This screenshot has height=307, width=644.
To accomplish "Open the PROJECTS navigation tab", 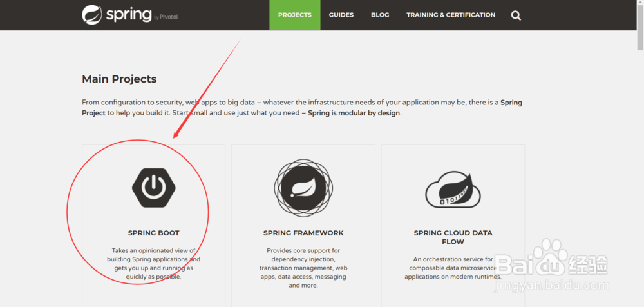I will click(295, 15).
